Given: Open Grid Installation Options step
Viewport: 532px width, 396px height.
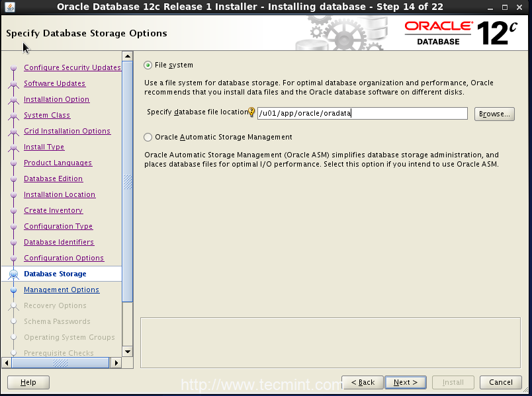Looking at the screenshot, I should click(x=67, y=131).
